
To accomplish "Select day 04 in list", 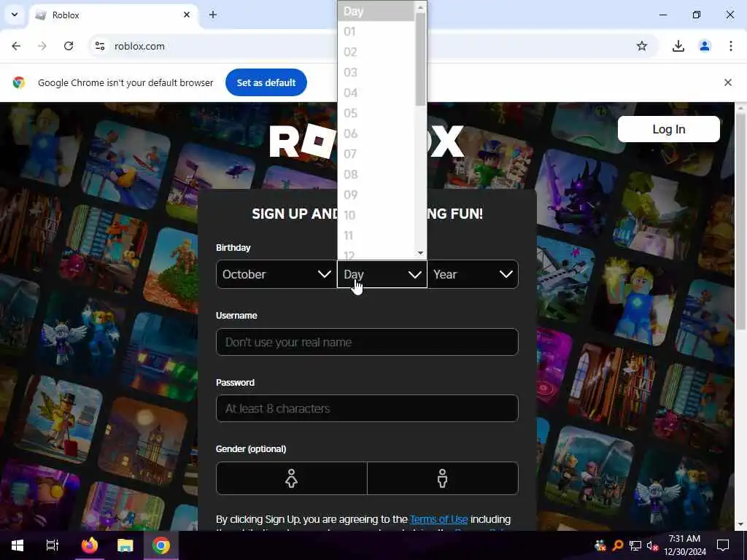I will [x=376, y=93].
